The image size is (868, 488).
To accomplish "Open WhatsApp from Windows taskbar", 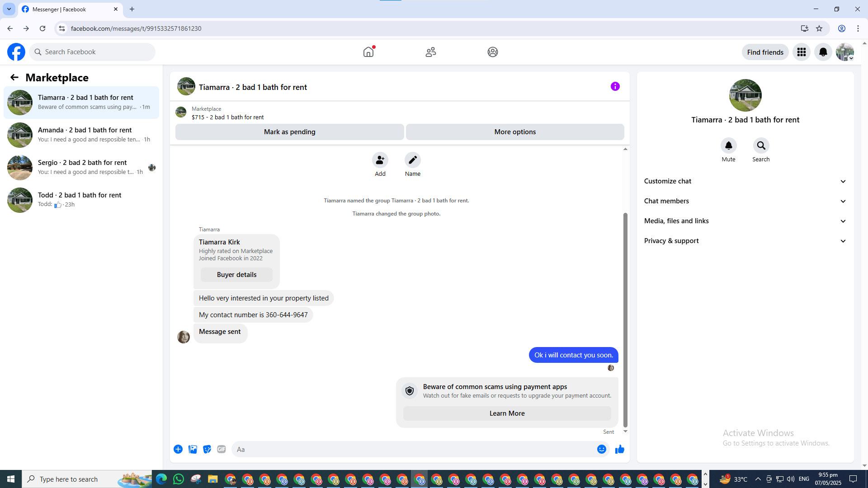I will click(179, 479).
